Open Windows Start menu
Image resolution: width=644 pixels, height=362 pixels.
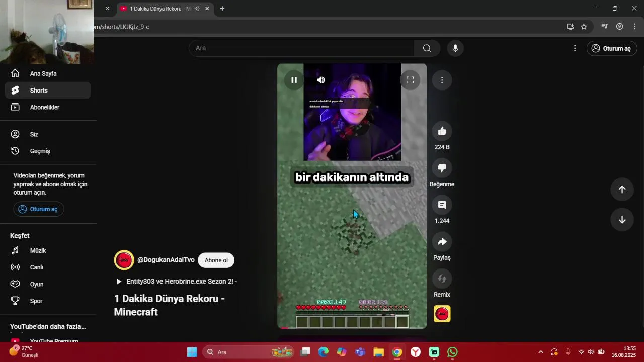tap(192, 352)
